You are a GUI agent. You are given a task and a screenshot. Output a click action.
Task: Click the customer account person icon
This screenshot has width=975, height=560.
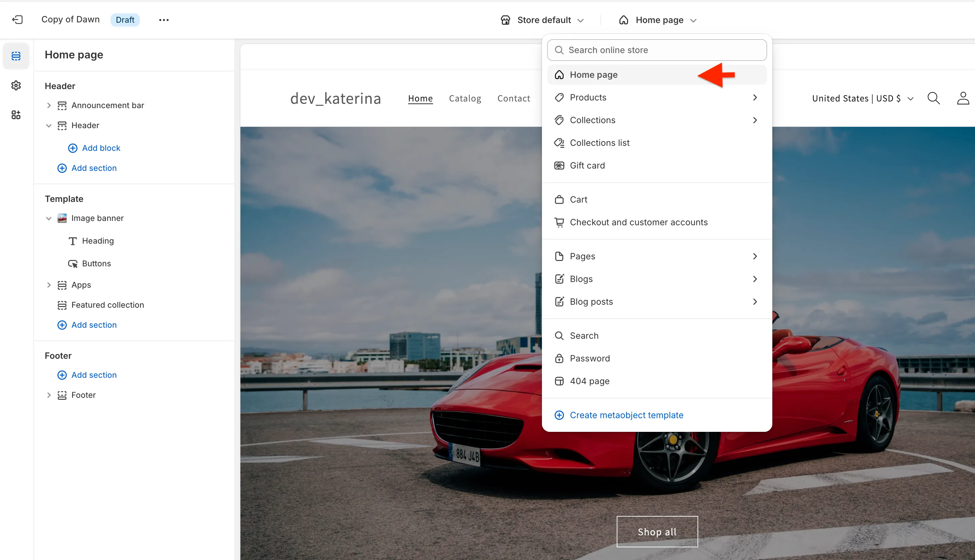click(962, 98)
